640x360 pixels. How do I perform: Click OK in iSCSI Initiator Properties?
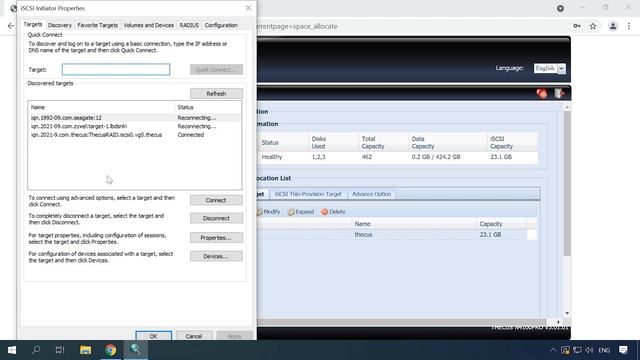click(x=153, y=336)
